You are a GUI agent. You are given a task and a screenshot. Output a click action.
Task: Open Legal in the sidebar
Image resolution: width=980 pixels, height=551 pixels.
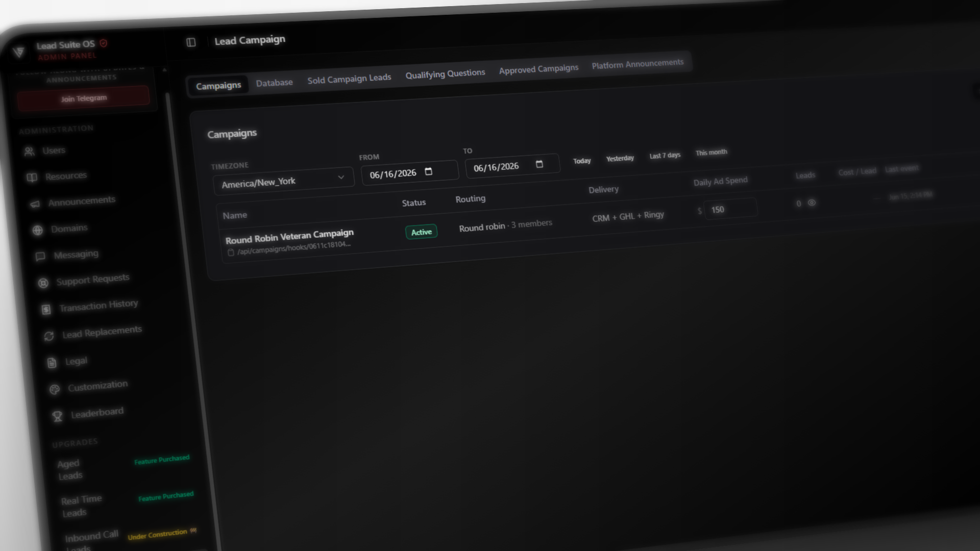tap(77, 361)
